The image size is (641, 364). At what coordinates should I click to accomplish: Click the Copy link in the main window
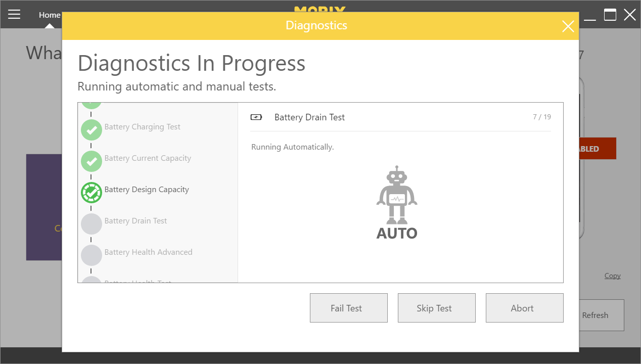click(613, 276)
